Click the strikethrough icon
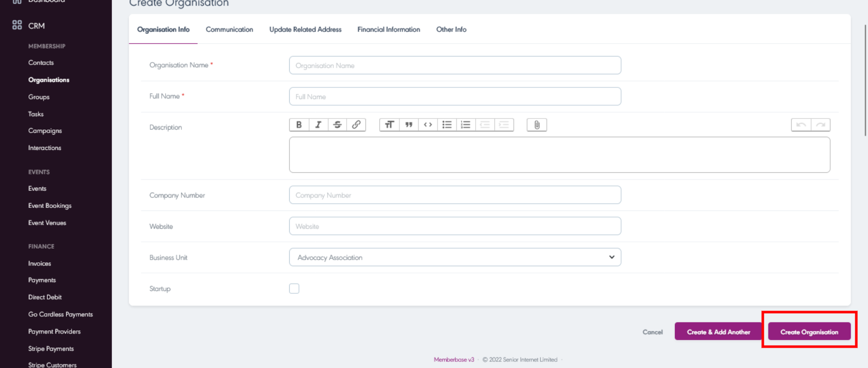This screenshot has width=868, height=368. 337,125
